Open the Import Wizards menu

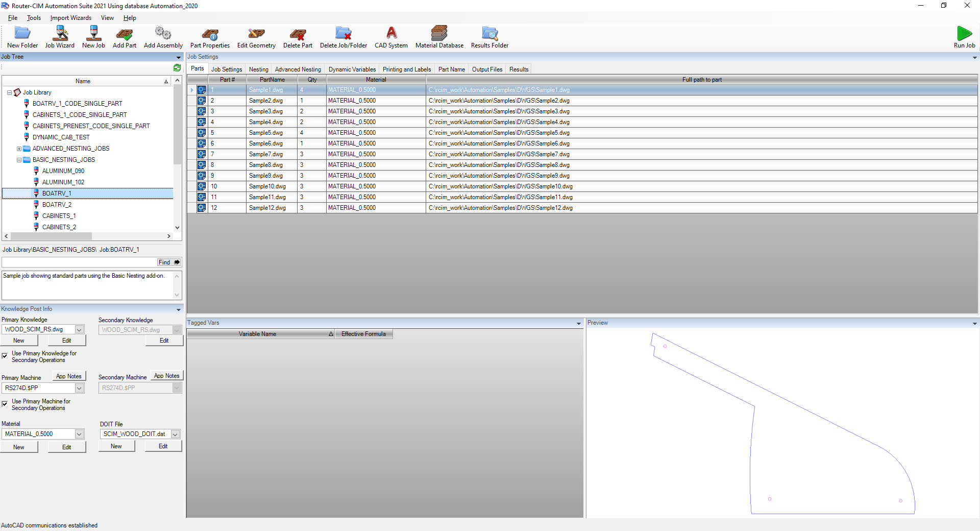point(70,18)
